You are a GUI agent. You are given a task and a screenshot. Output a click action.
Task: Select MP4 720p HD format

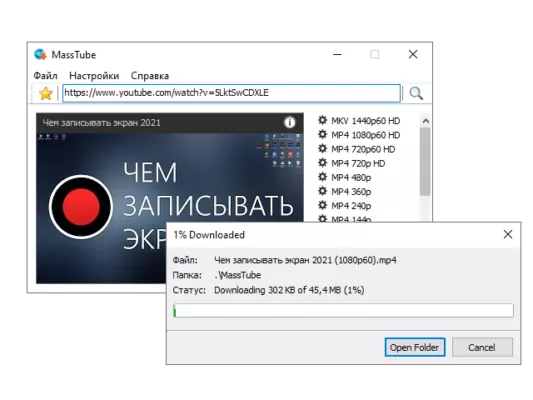pos(358,163)
